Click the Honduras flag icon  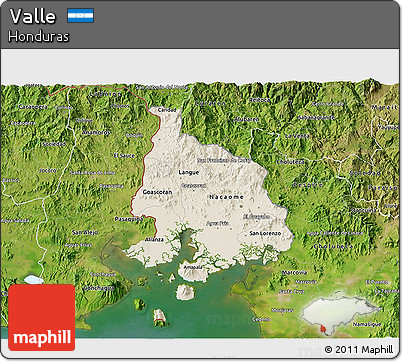(81, 16)
